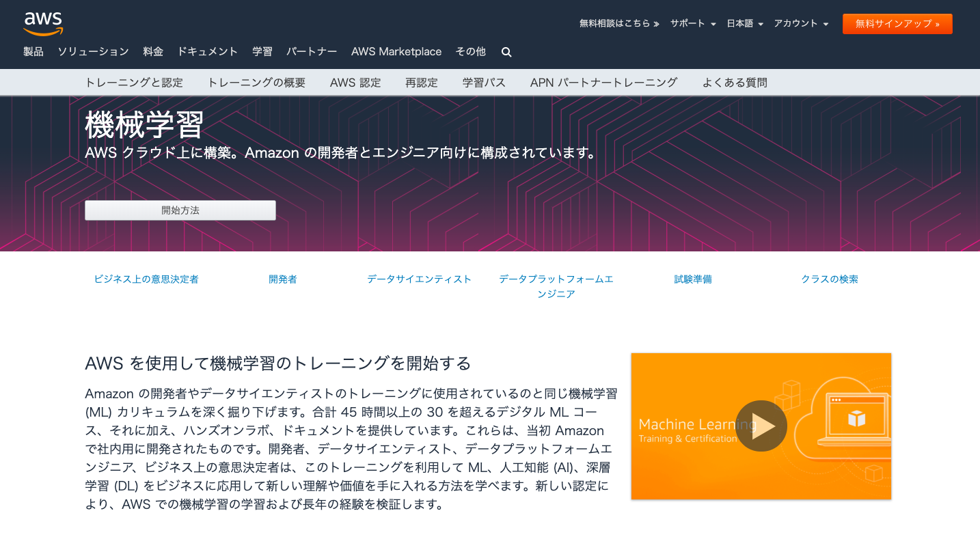
Task: Open the ビジネス上の意思決定者 link
Action: pos(146,279)
